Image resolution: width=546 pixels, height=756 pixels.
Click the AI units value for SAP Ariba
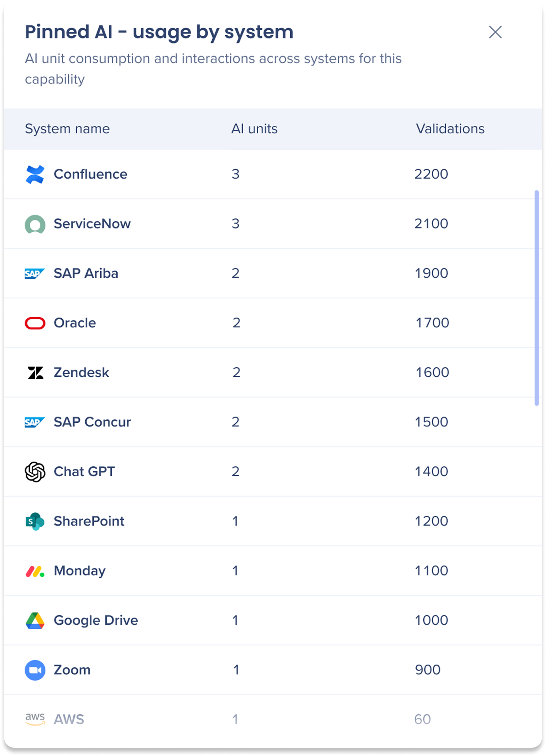pos(236,273)
